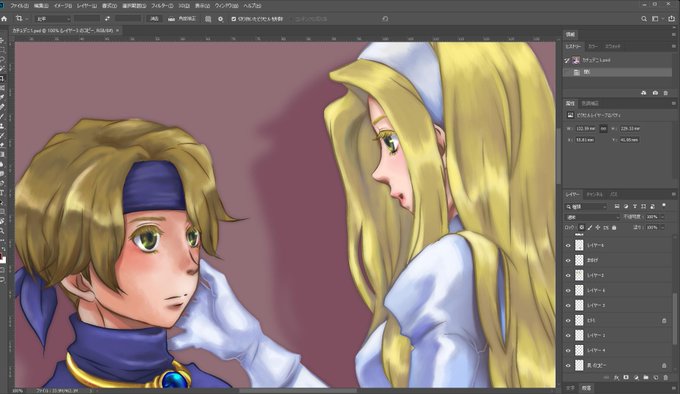
Task: Select the Zoom magnifier tool in toolbar
Action: pyautogui.click(x=2, y=231)
